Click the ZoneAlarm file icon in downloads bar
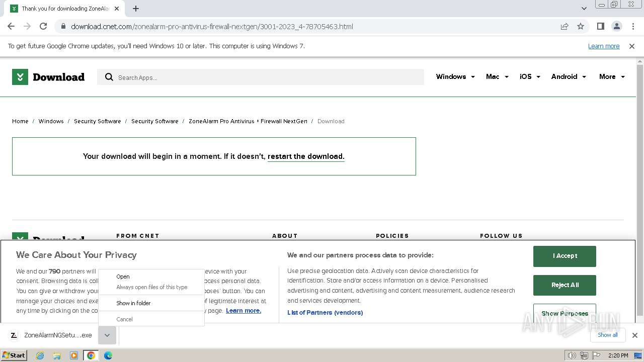The image size is (644, 362). [x=14, y=335]
